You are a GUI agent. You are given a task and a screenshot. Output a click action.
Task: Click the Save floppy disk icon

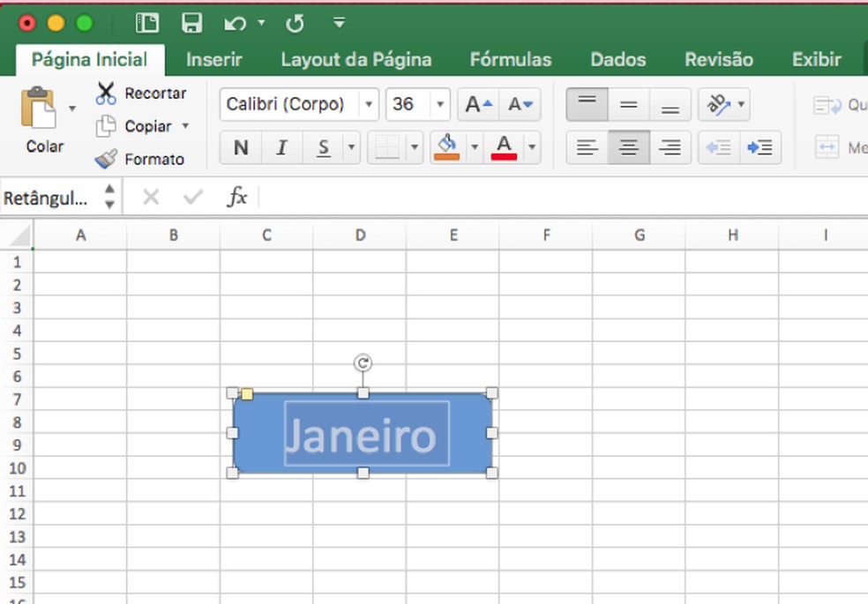(x=191, y=23)
